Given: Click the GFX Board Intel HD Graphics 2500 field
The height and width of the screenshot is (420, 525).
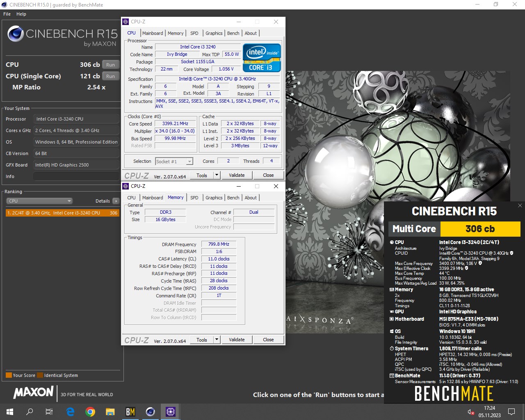Looking at the screenshot, I should (x=76, y=165).
